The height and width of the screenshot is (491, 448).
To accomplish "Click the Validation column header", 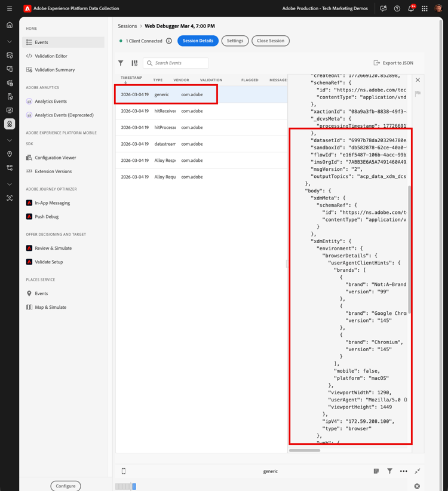I will [x=211, y=80].
